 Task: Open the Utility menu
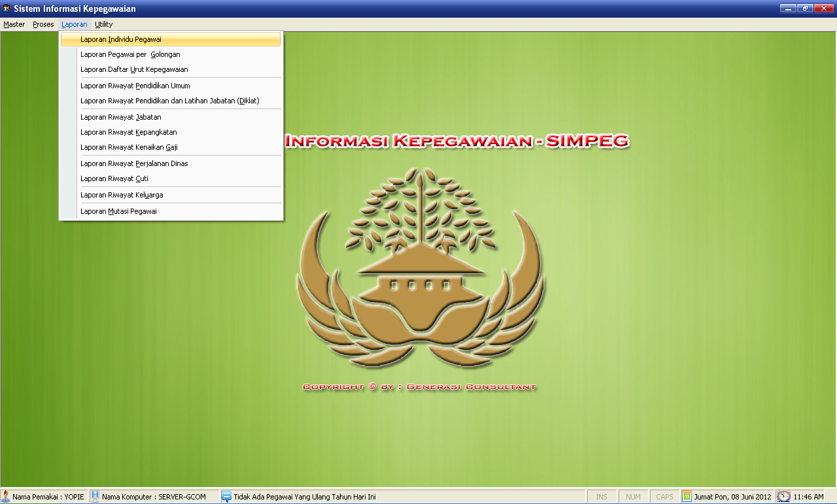pos(103,24)
